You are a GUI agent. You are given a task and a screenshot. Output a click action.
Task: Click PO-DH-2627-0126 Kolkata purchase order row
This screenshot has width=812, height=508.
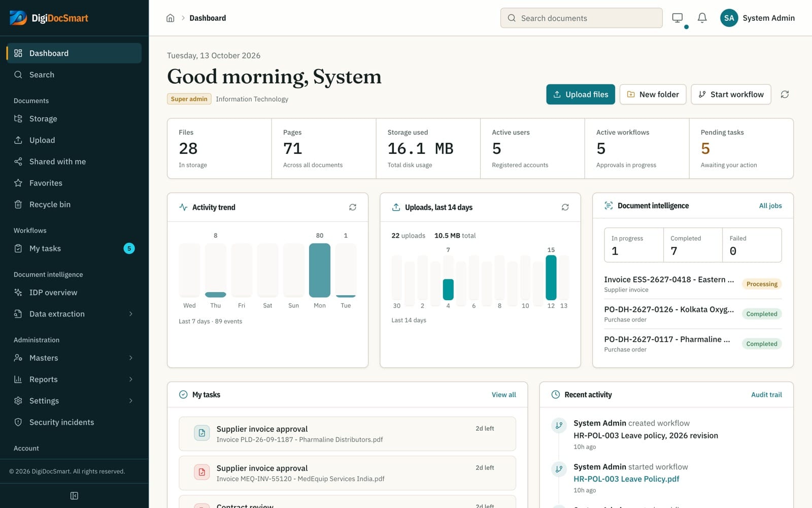(693, 314)
